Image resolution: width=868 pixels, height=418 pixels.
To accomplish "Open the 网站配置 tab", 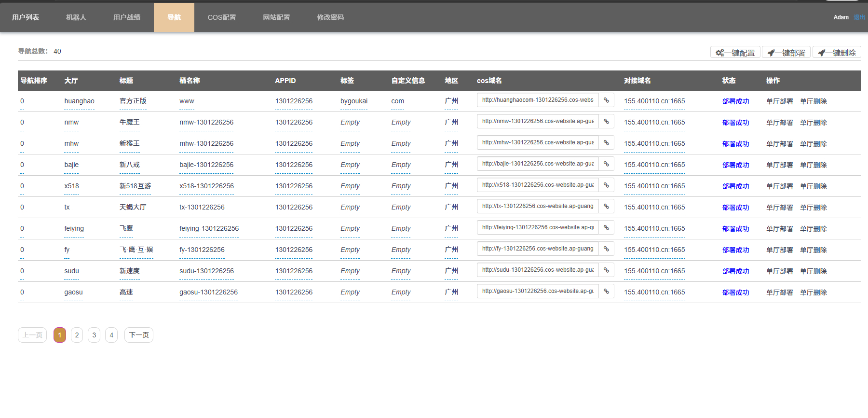I will 276,17.
